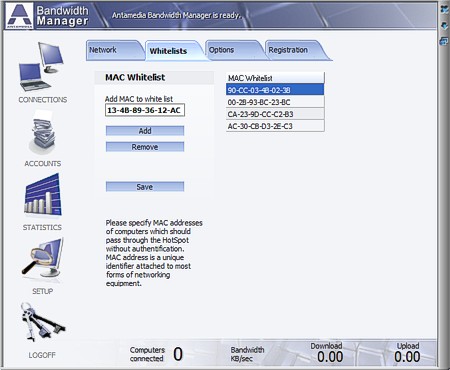Switch to the Registration tab
The width and height of the screenshot is (450, 370).
[296, 50]
